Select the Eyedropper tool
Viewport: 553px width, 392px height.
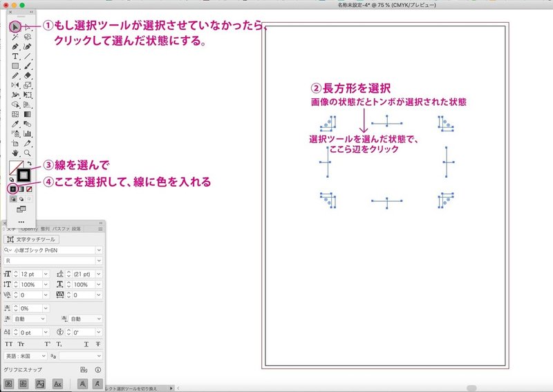(x=15, y=124)
